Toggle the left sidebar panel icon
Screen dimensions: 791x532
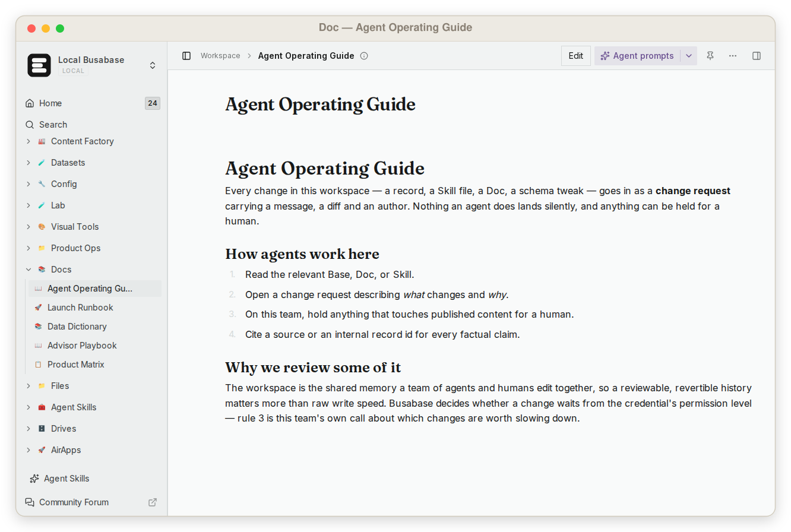click(x=186, y=56)
